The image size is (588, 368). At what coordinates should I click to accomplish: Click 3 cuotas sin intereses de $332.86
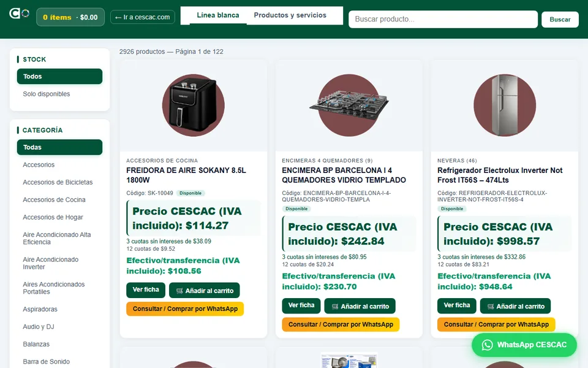481,257
